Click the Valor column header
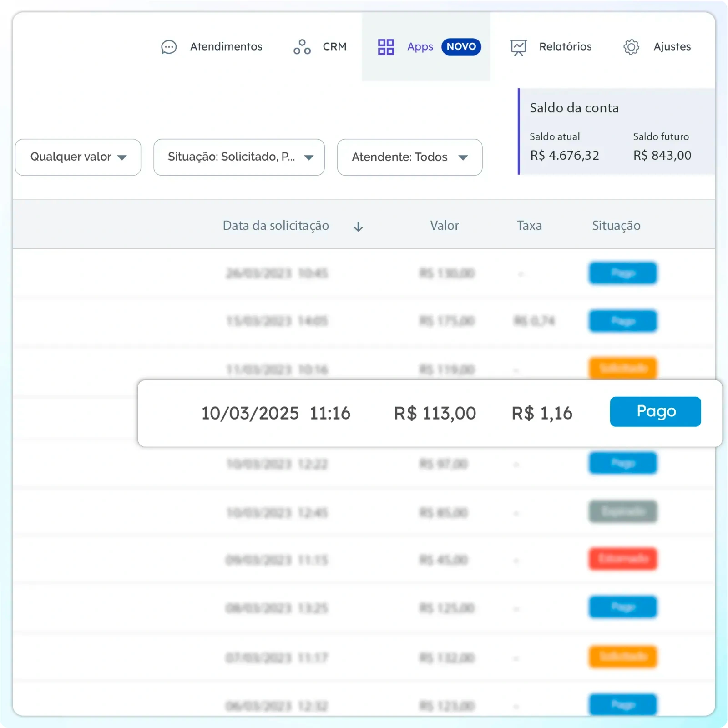This screenshot has height=728, width=728. tap(444, 226)
